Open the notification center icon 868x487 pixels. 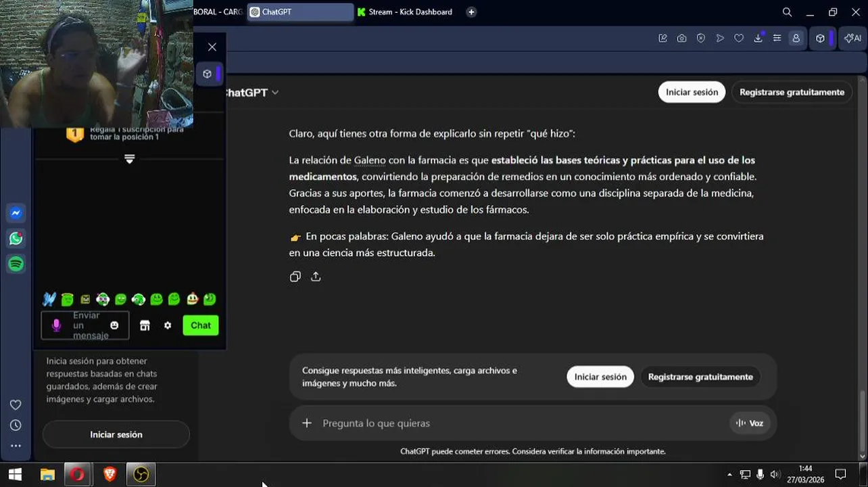pos(840,475)
